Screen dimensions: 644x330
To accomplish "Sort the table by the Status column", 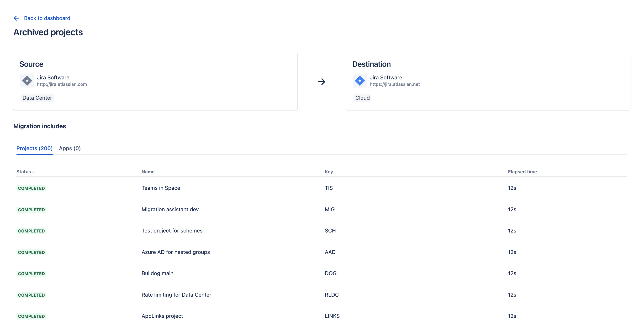I will [24, 172].
